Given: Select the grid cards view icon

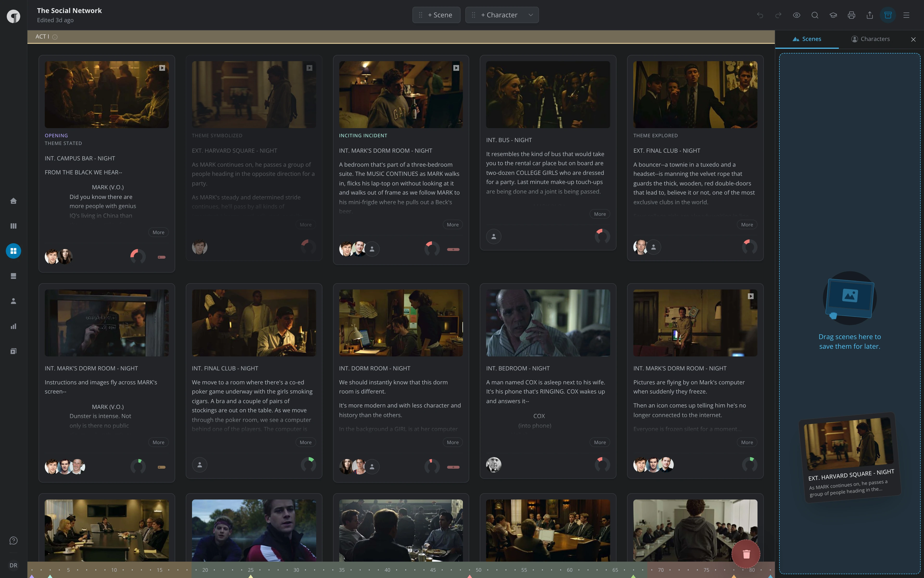Looking at the screenshot, I should (x=13, y=251).
